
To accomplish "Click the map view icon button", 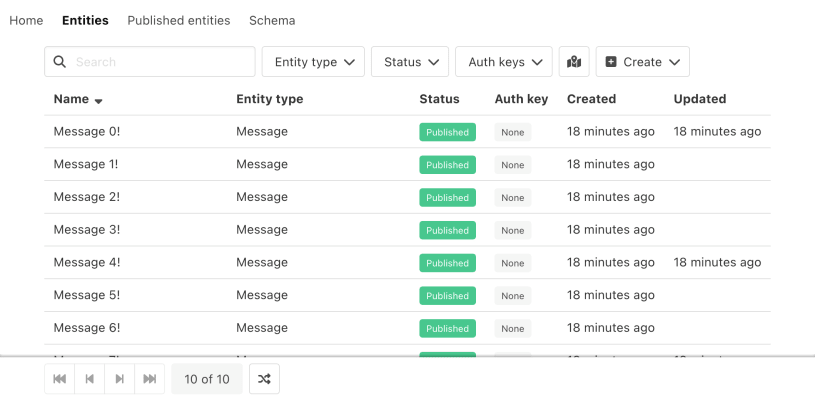I will (x=574, y=62).
